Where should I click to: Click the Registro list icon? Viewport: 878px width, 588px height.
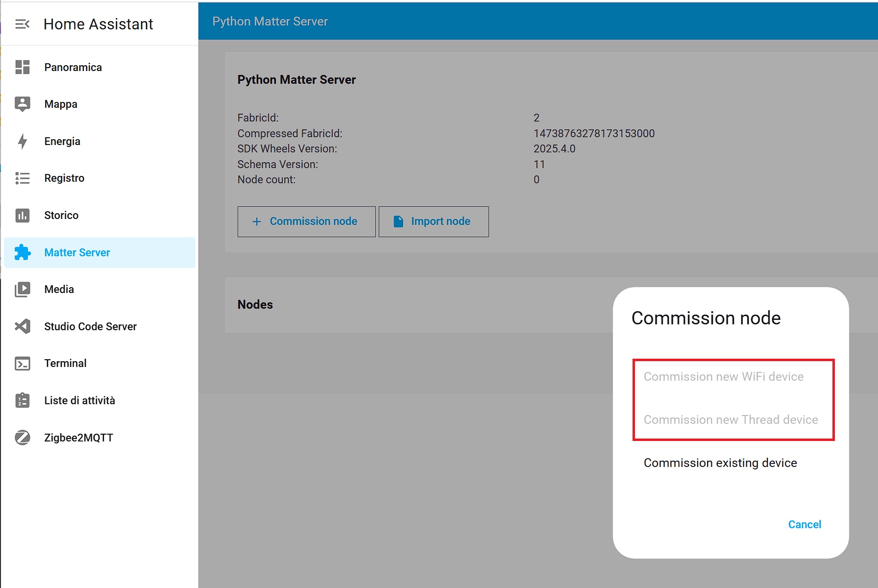[23, 178]
